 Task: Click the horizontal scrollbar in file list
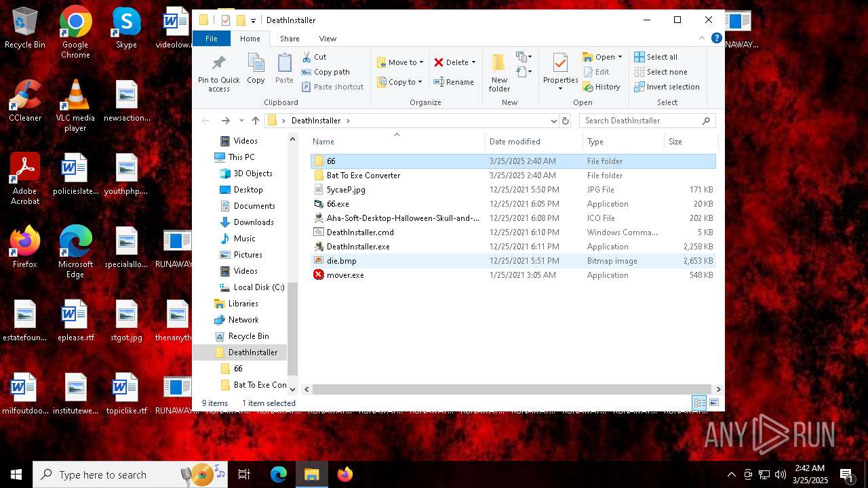512,390
